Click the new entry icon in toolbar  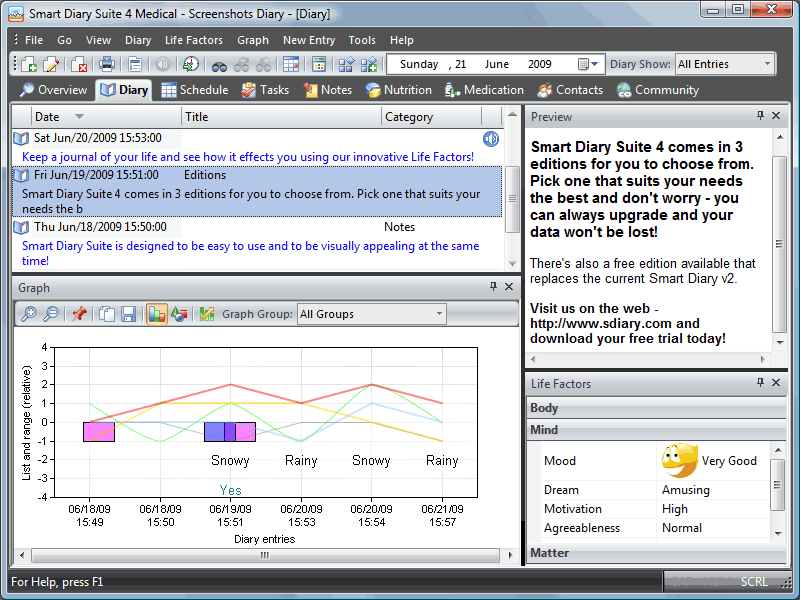pos(29,65)
